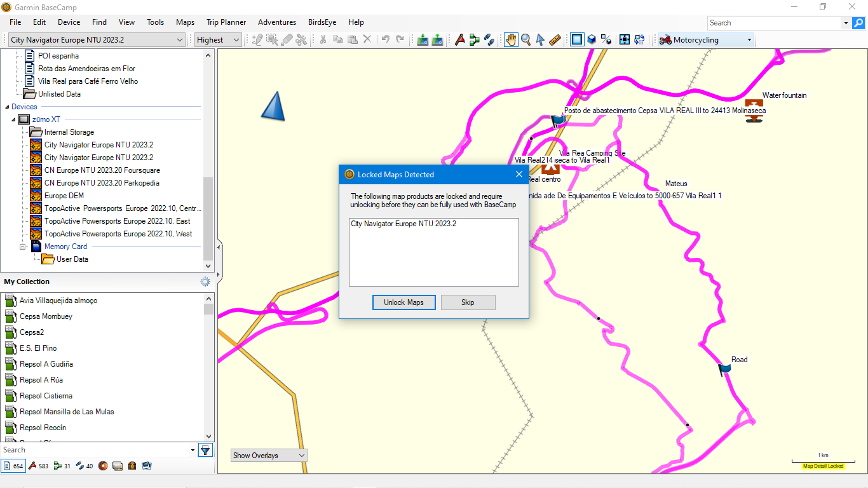This screenshot has height=488, width=868.
Task: Click the center-on-map toolbar icon
Action: coord(625,39)
